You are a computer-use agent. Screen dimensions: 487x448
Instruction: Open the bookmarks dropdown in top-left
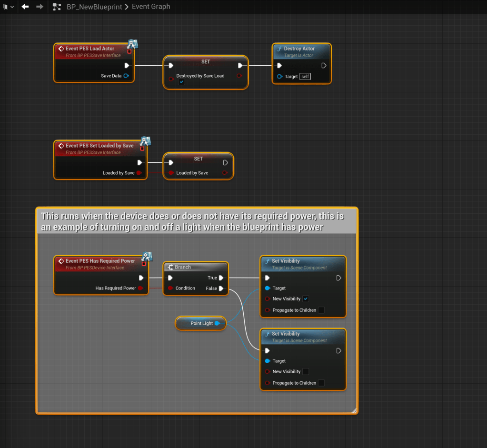point(8,7)
